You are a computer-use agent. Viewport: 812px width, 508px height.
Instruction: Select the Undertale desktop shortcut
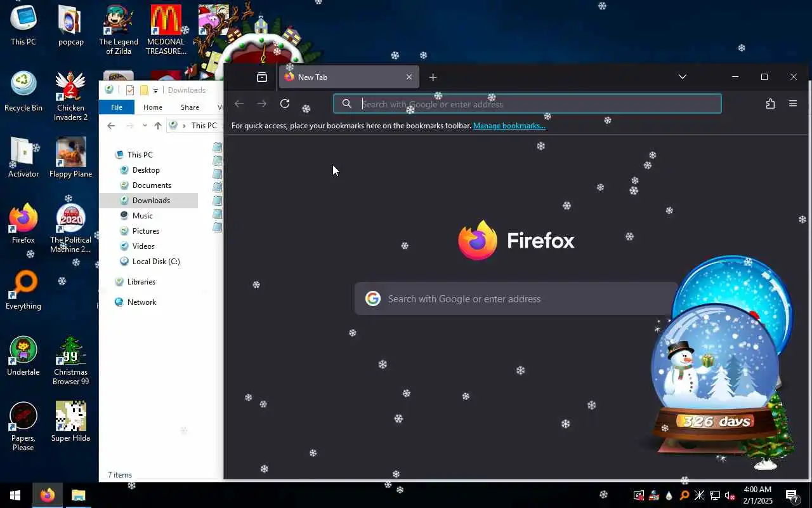coord(23,356)
